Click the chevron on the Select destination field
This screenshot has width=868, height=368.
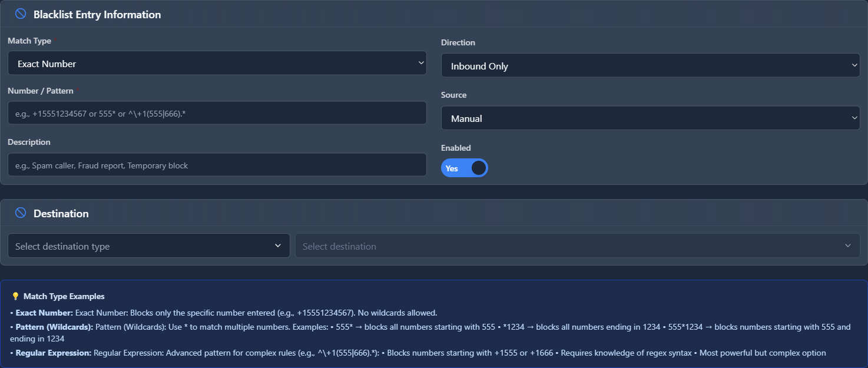[848, 246]
